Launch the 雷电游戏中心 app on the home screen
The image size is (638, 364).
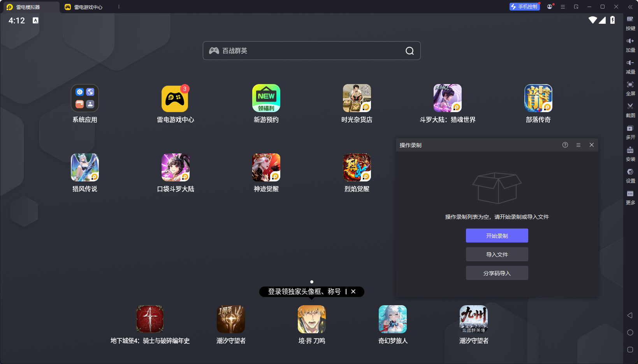point(175,98)
